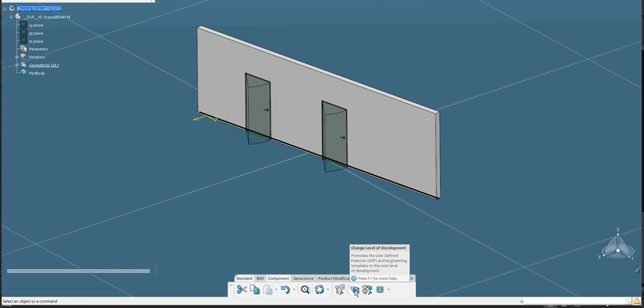Click the Fit All In magnifier icon
The height and width of the screenshot is (308, 644).
pyautogui.click(x=305, y=289)
